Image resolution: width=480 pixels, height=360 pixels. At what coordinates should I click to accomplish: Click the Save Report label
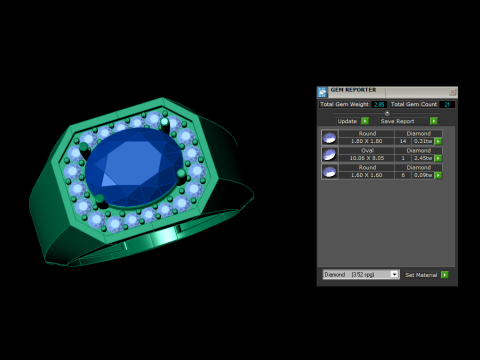[397, 121]
